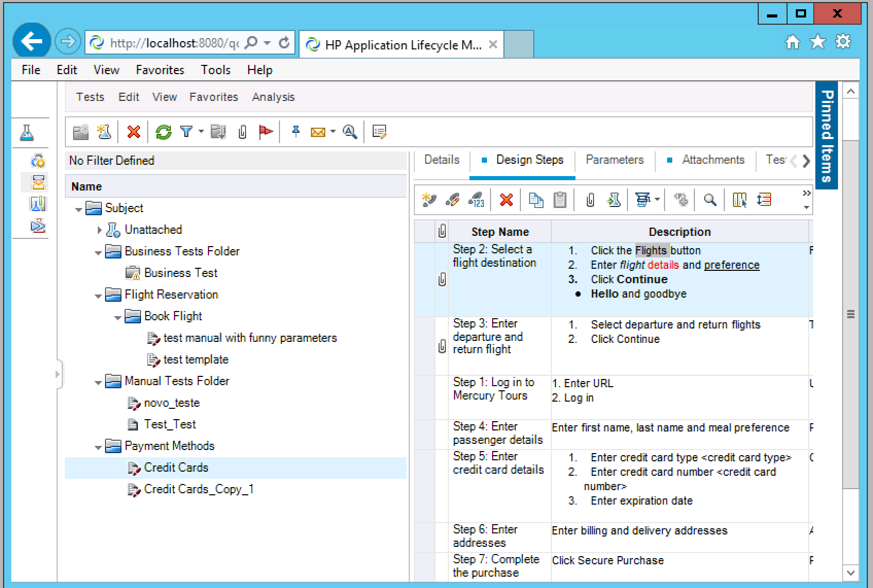Click the Test Details form icon
The width and height of the screenshot is (873, 588).
click(x=380, y=132)
